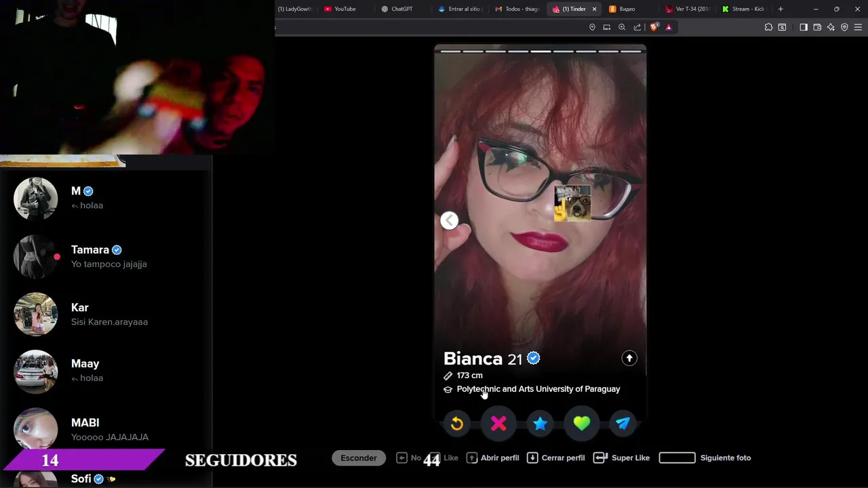
Task: Switch to the LadyGowth tab
Action: (295, 9)
